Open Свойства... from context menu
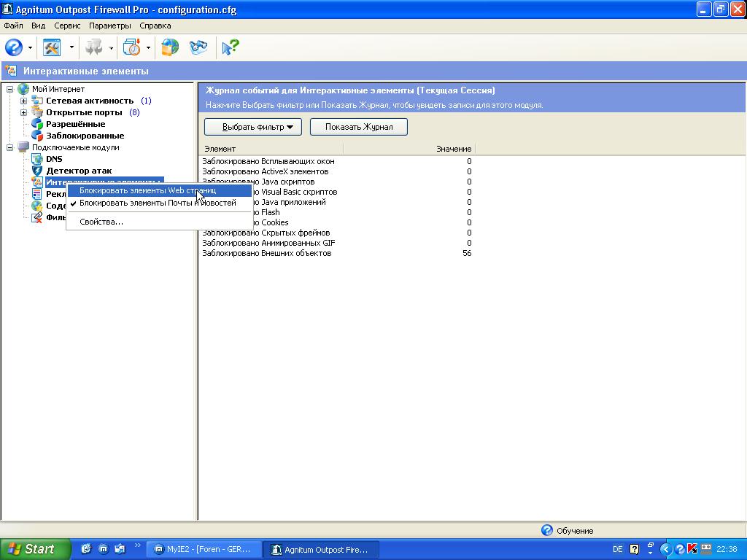747x560 pixels. [159, 222]
